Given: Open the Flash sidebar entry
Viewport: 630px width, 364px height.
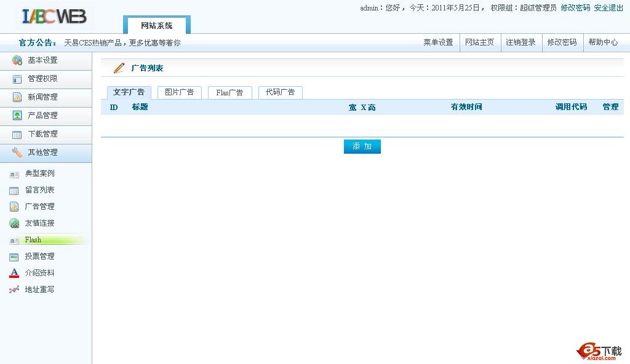Looking at the screenshot, I should pyautogui.click(x=33, y=240).
